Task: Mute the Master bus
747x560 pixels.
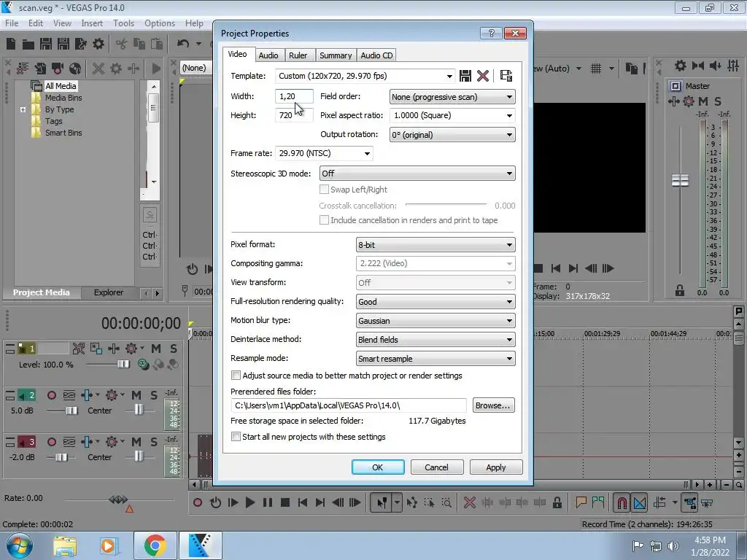Action: (703, 101)
